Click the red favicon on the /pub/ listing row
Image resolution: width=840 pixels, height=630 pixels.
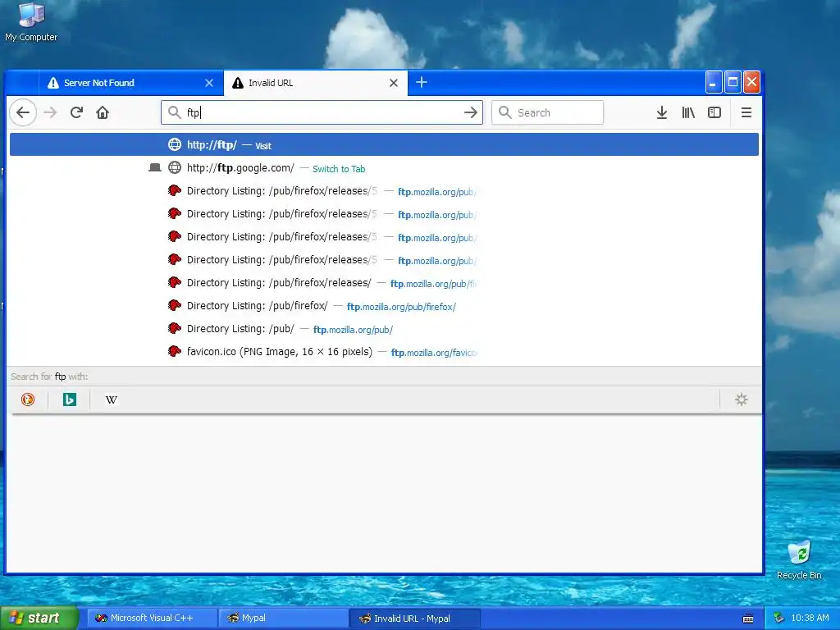174,328
